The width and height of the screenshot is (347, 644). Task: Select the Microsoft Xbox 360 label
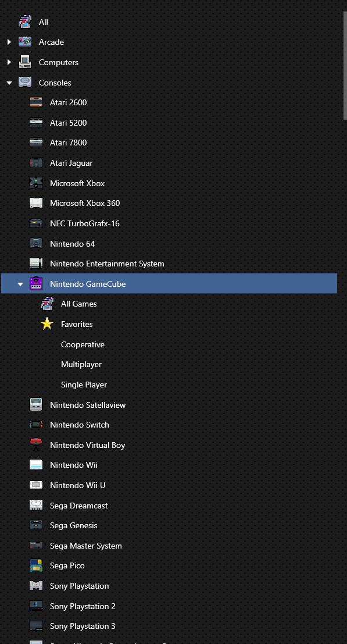[x=85, y=203]
